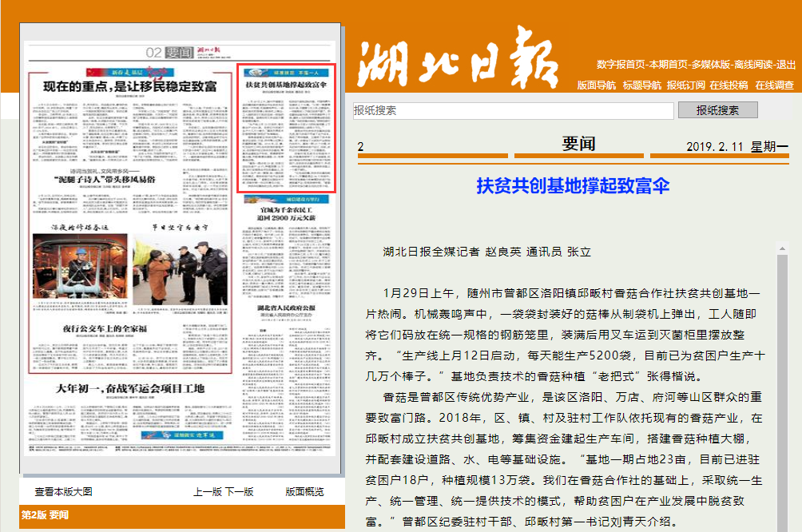The width and height of the screenshot is (802, 532).
Task: Select 报纸订阅 menu item
Action: tap(686, 85)
